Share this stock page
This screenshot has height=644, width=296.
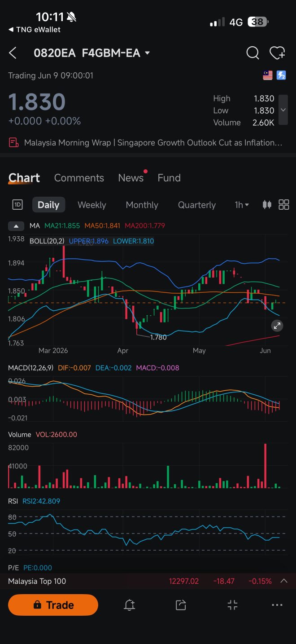point(181,605)
